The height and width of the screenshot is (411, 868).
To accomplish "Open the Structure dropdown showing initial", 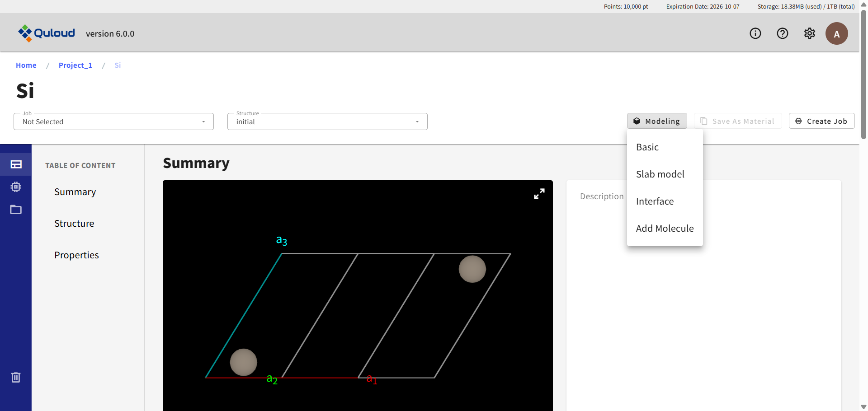I will (x=327, y=121).
